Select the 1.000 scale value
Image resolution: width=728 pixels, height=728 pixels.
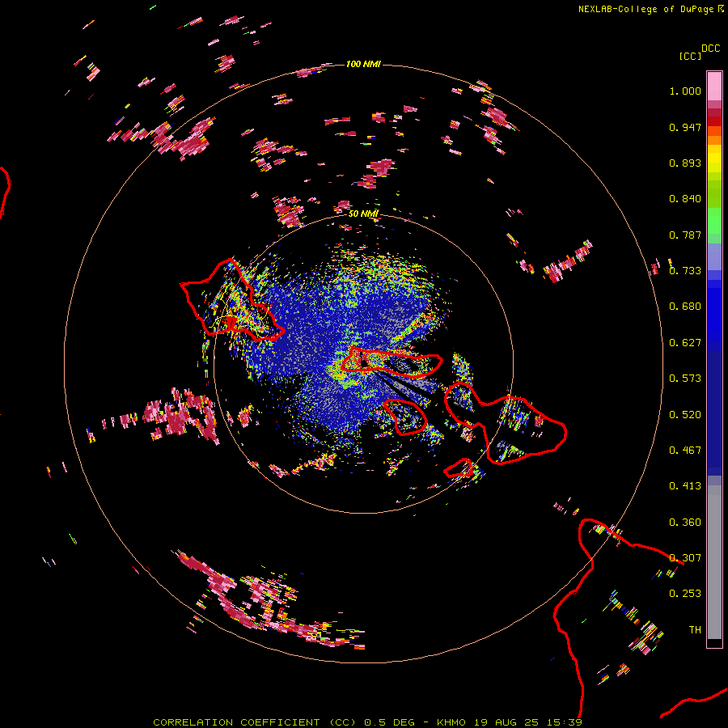[685, 91]
